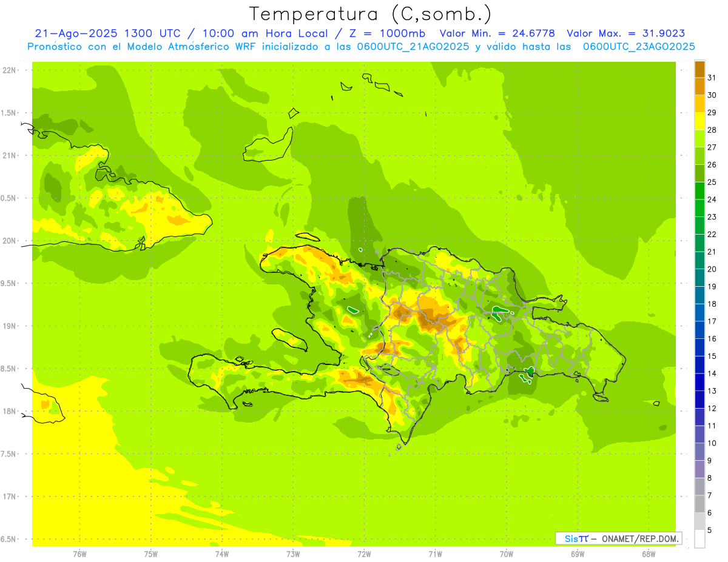The image size is (728, 562).
Task: Click the color-scale label '12'
Action: [x=712, y=408]
